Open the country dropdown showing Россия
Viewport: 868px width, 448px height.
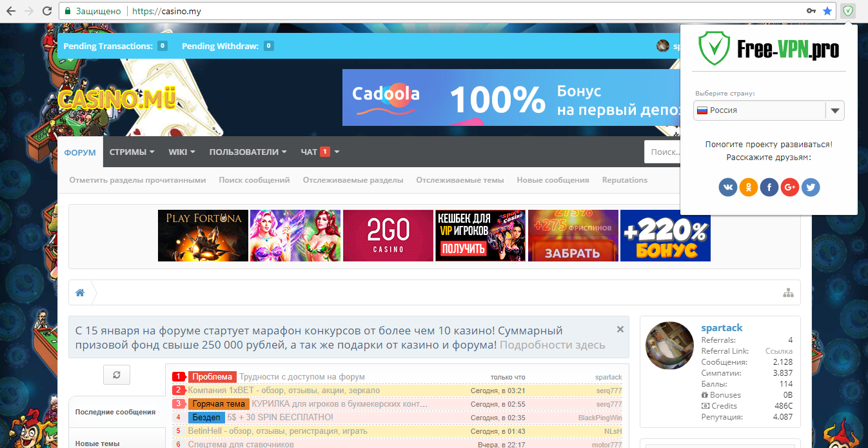coord(769,110)
